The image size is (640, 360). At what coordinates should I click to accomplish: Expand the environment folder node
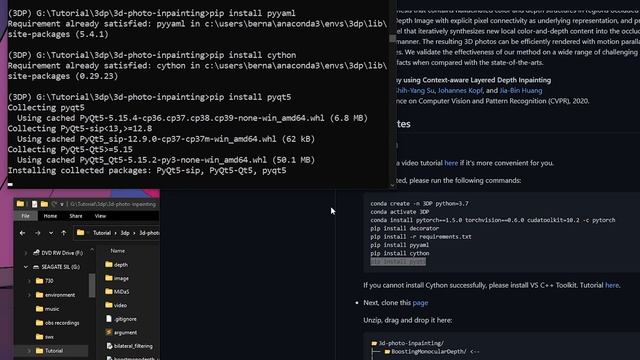click(29, 295)
